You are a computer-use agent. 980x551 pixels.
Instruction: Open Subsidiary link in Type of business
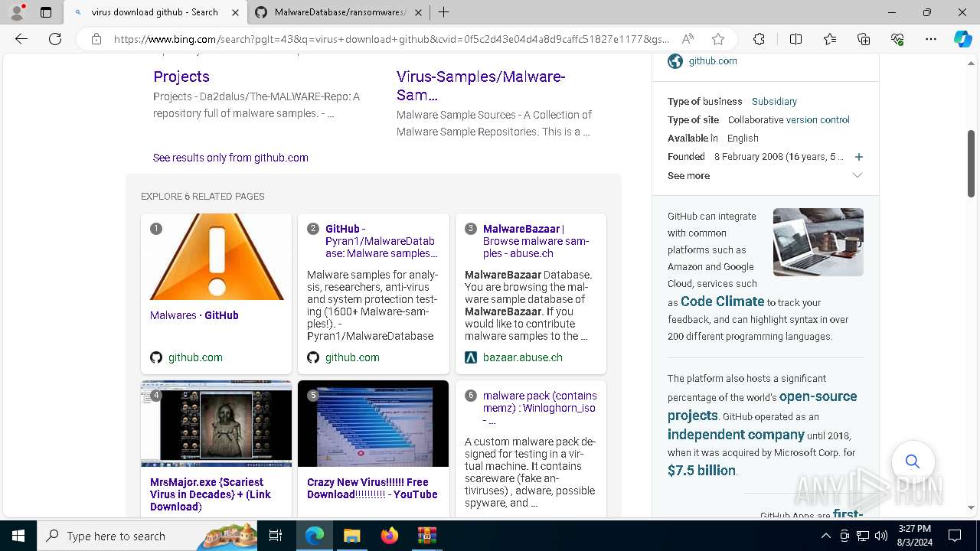click(774, 101)
